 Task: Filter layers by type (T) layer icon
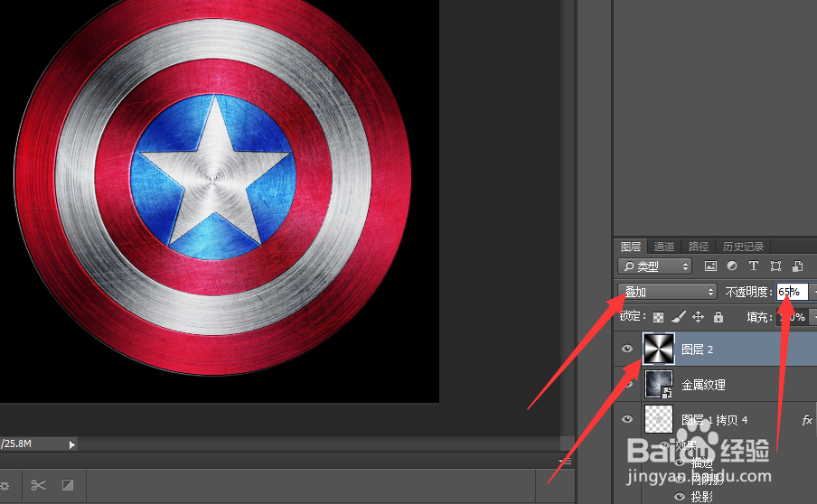pos(754,266)
